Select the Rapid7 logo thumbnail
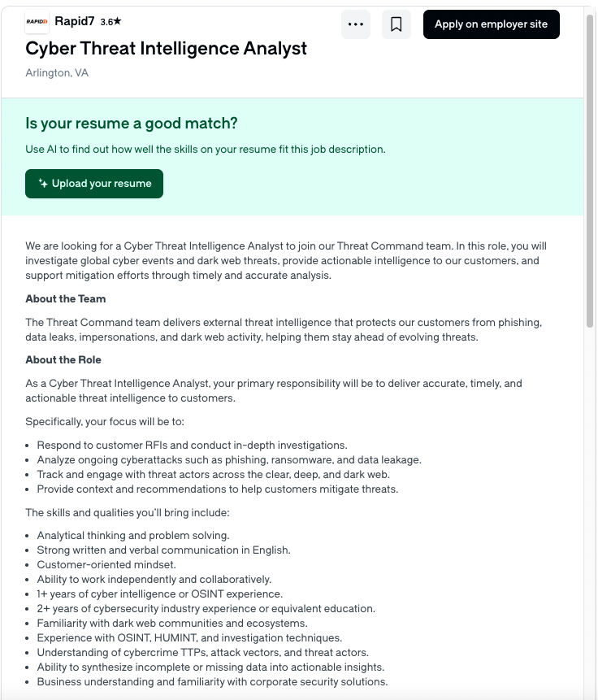This screenshot has height=700, width=598. 37,23
